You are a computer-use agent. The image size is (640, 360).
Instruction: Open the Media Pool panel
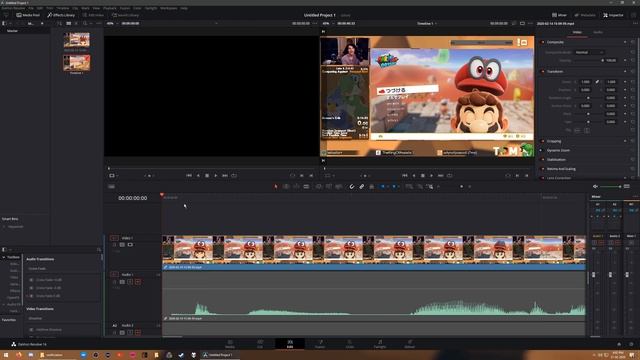pyautogui.click(x=28, y=15)
